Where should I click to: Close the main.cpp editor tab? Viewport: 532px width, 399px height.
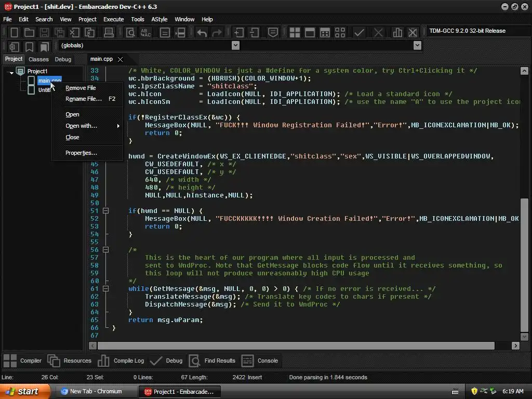click(120, 59)
